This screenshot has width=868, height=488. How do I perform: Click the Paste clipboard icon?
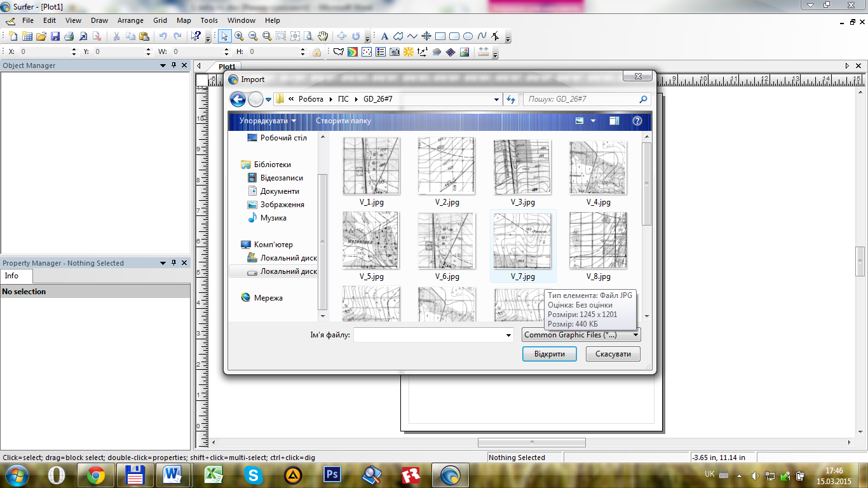point(144,36)
